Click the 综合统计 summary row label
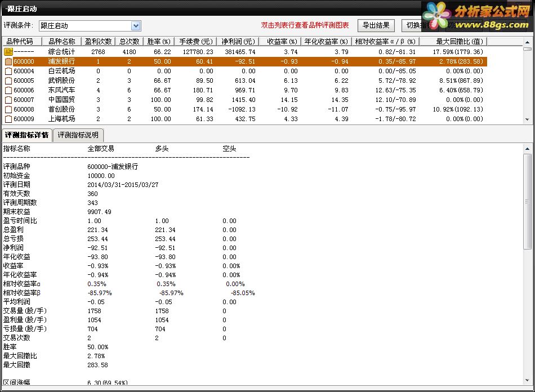The height and width of the screenshot is (392, 535). (x=61, y=52)
